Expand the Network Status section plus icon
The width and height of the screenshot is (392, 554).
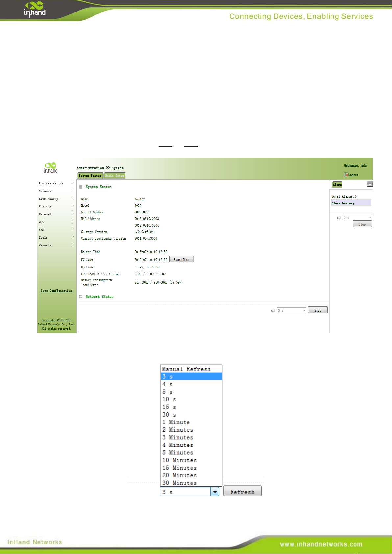pos(81,297)
